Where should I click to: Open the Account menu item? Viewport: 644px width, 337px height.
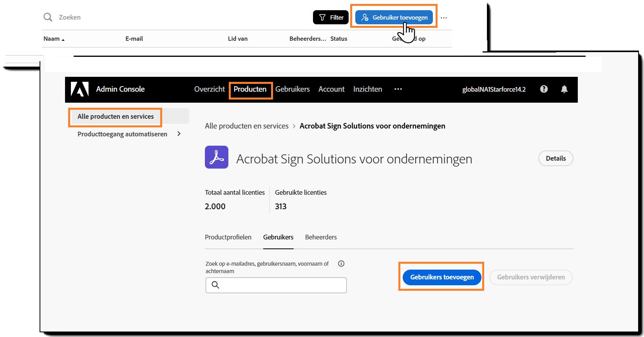coord(331,89)
